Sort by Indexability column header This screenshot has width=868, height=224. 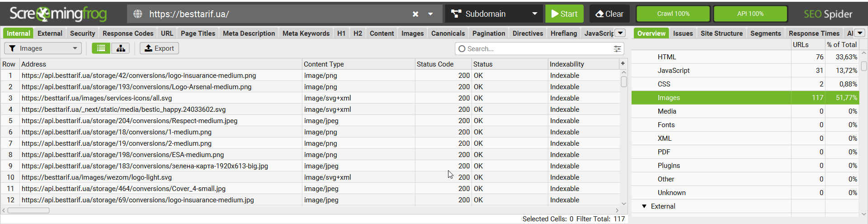584,64
